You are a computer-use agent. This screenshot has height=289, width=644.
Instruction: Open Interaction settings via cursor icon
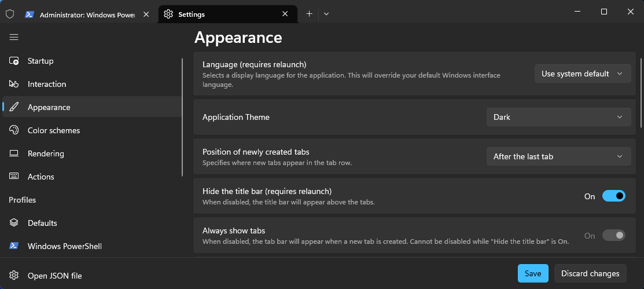[x=14, y=84]
